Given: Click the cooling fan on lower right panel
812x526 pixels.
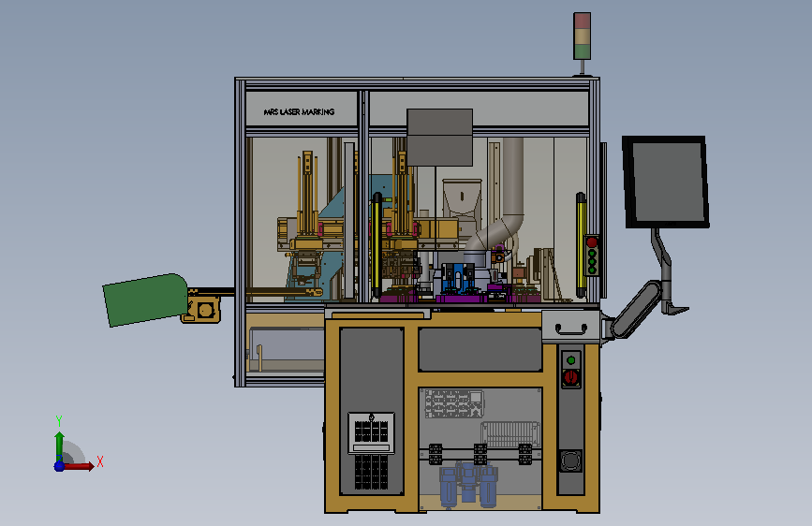Looking at the screenshot, I should coord(570,460).
